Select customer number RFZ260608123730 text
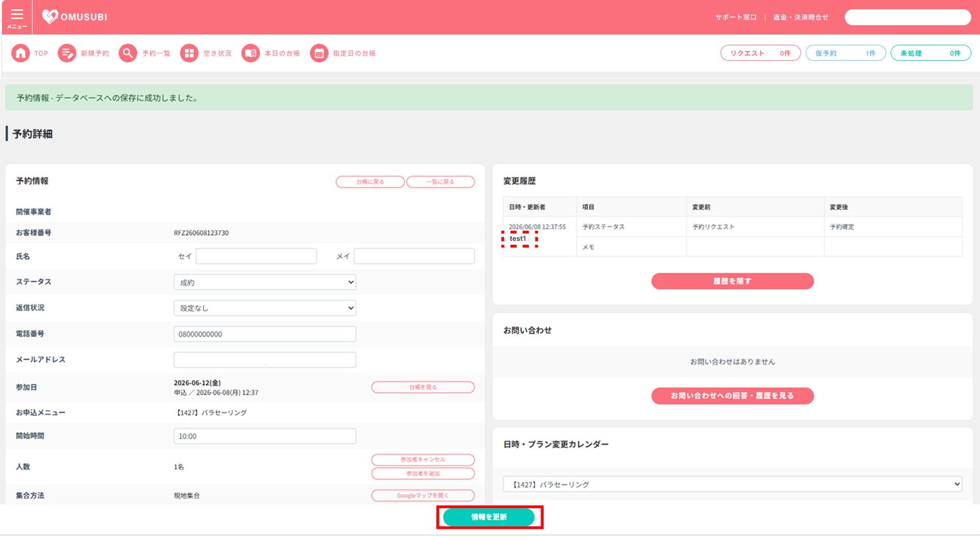Viewport: 980px width, 537px height. 201,233
